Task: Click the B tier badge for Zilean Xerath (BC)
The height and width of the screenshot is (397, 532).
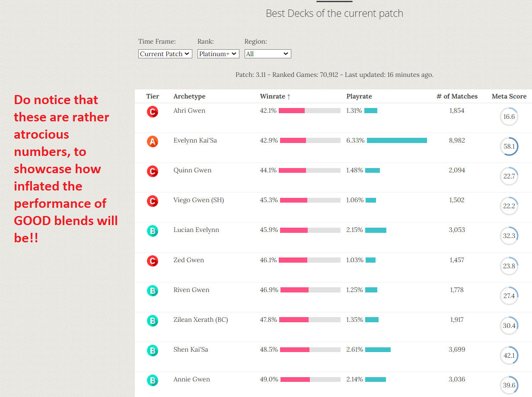Action: pos(152,321)
